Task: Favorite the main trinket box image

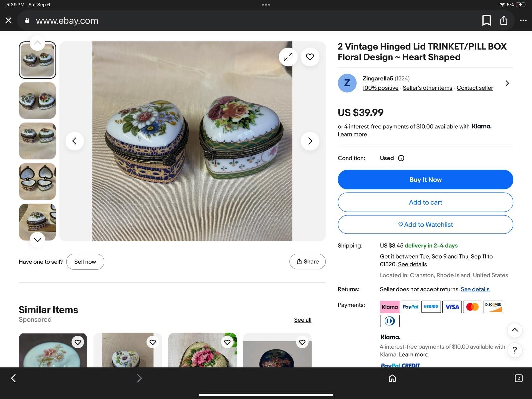Action: (x=310, y=57)
